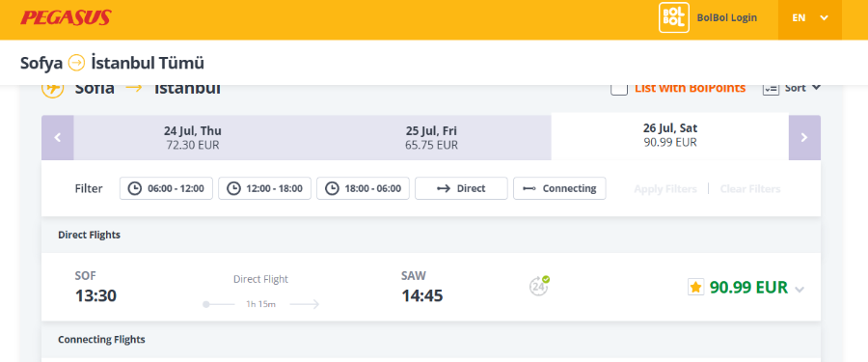Screen dimensions: 868x362
Task: Expand fare details chevron next to 90.99 EUR
Action: tap(799, 290)
